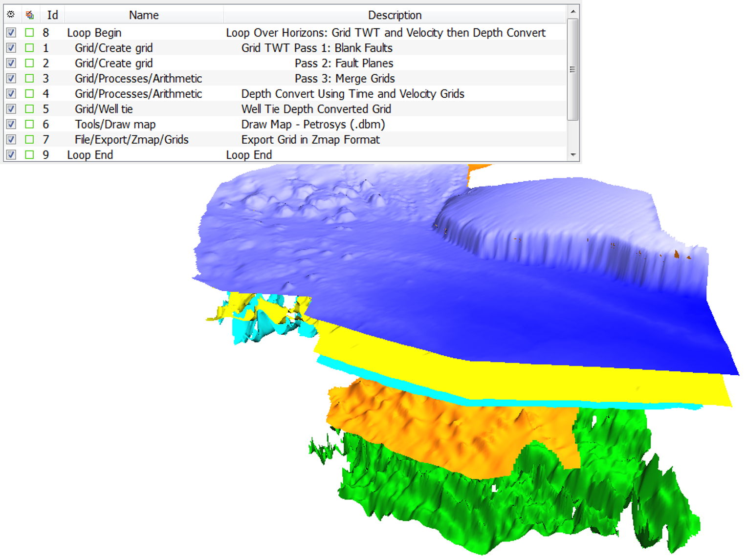Screen dimensions: 747x560
Task: Disable the Tools/Draw map task checkbox
Action: (x=11, y=124)
